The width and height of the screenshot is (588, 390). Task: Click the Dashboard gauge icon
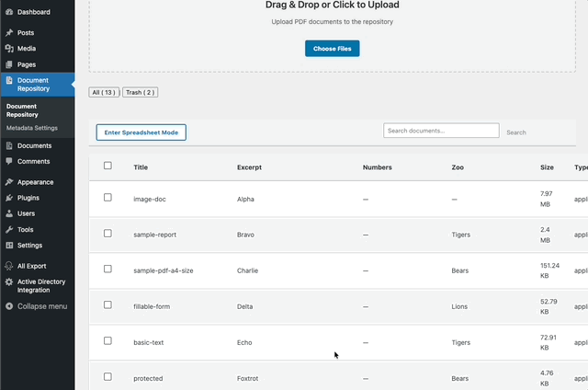9,12
